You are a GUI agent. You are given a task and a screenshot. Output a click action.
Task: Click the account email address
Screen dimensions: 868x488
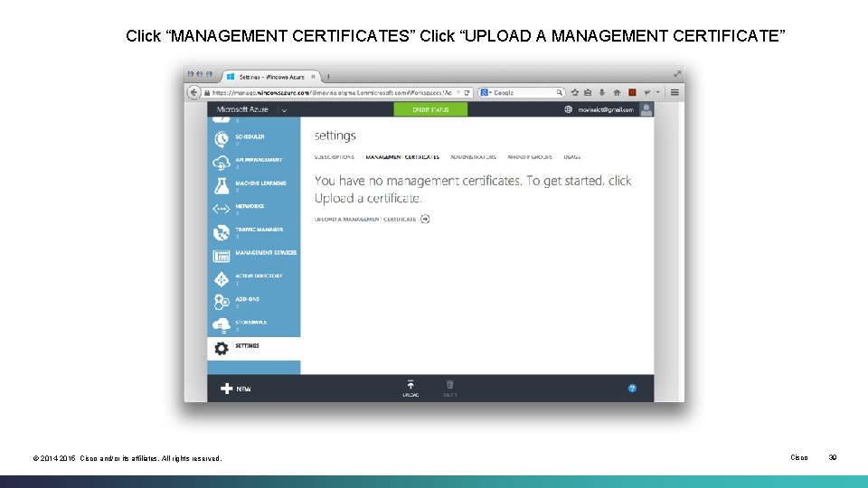pos(606,109)
